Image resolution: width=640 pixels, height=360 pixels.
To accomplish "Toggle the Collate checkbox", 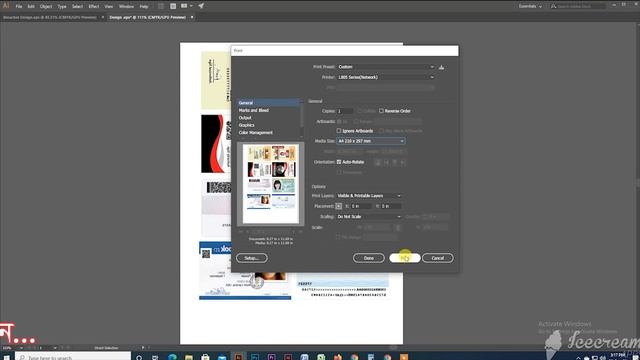I will point(360,111).
